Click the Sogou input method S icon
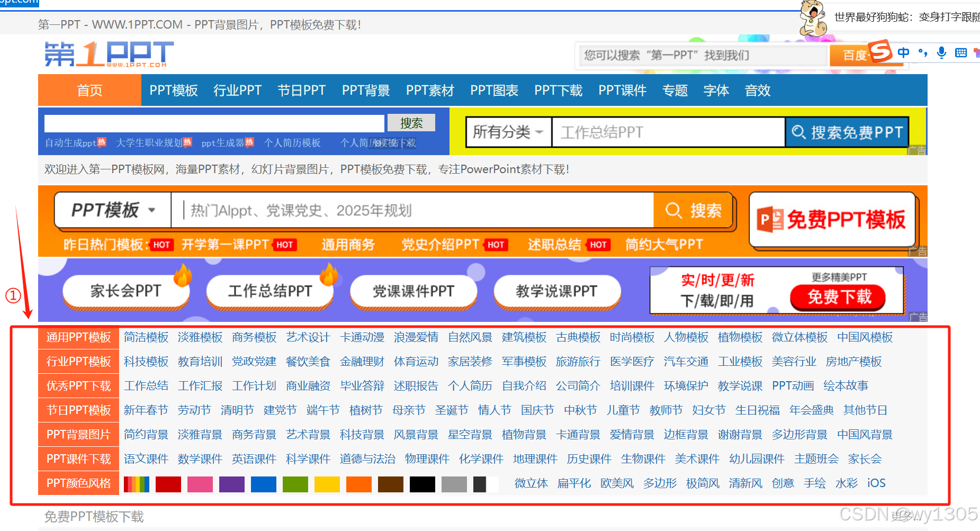 click(x=880, y=51)
